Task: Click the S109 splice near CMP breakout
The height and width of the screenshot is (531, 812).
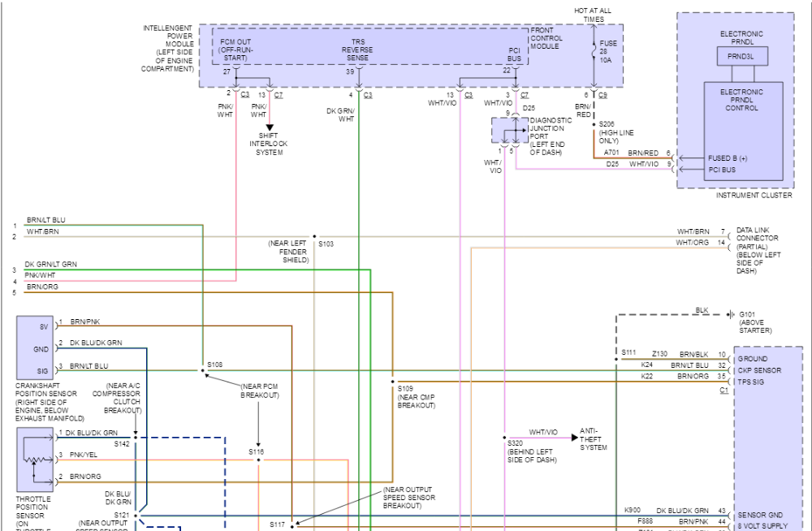Action: (392, 382)
